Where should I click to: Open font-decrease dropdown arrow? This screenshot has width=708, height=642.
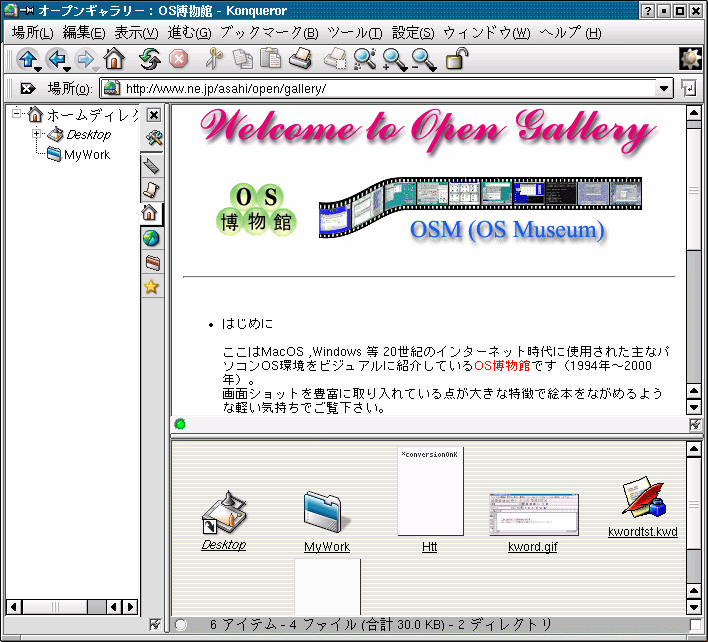tap(433, 69)
